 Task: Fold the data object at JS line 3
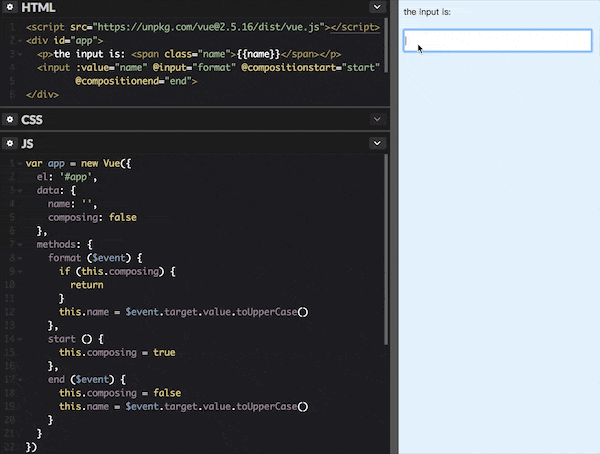click(20, 191)
